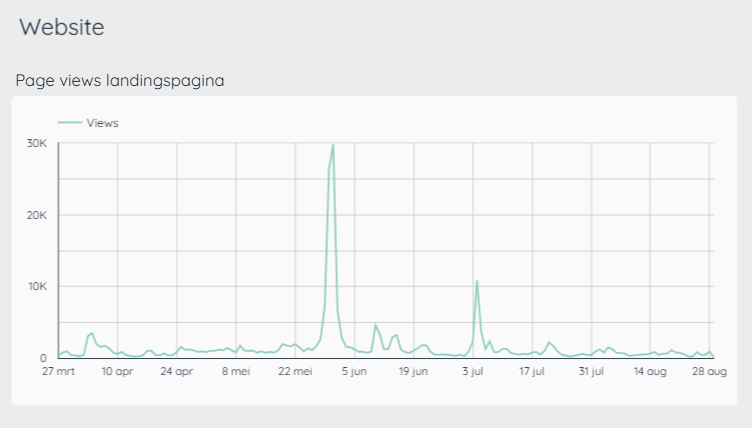Select the 27 mrt date label
This screenshot has height=428, width=752.
click(x=58, y=371)
